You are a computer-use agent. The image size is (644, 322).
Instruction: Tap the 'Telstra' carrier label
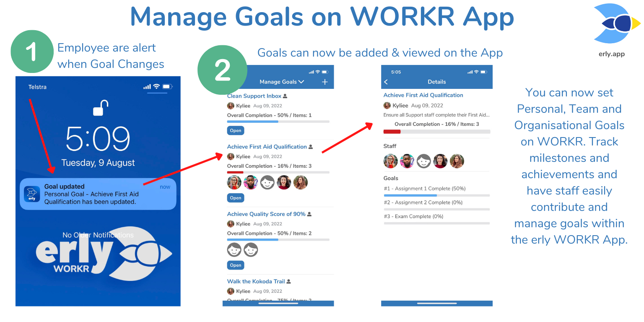point(37,87)
